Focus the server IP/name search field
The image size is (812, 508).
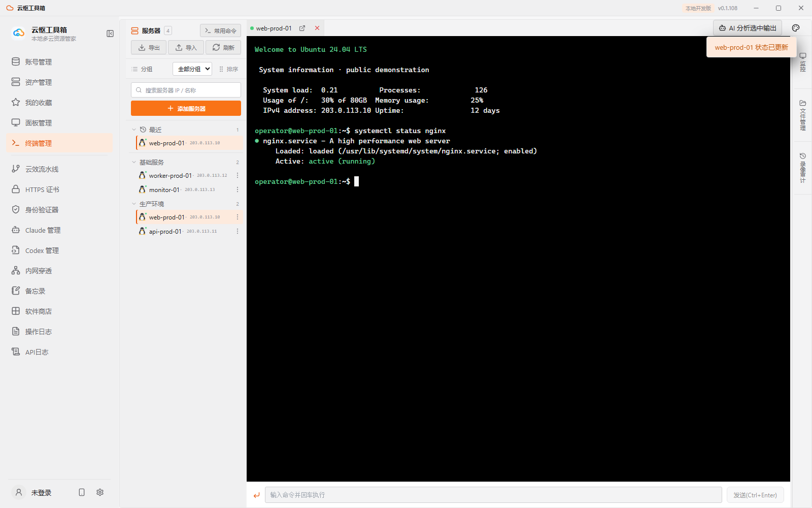tap(186, 90)
